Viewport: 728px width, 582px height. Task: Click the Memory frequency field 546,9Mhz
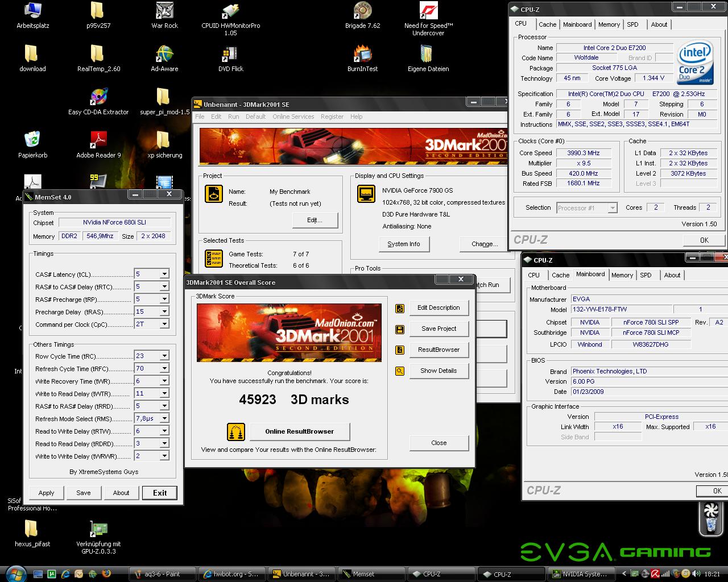point(100,236)
